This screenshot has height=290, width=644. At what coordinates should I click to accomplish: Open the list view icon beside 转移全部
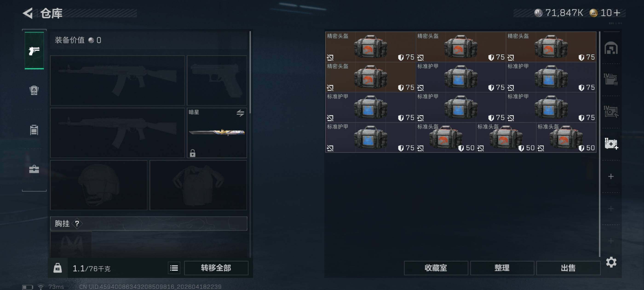pyautogui.click(x=174, y=268)
